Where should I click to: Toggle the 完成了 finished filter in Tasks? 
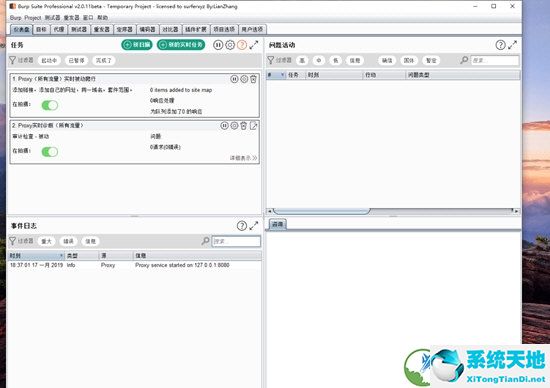point(103,60)
